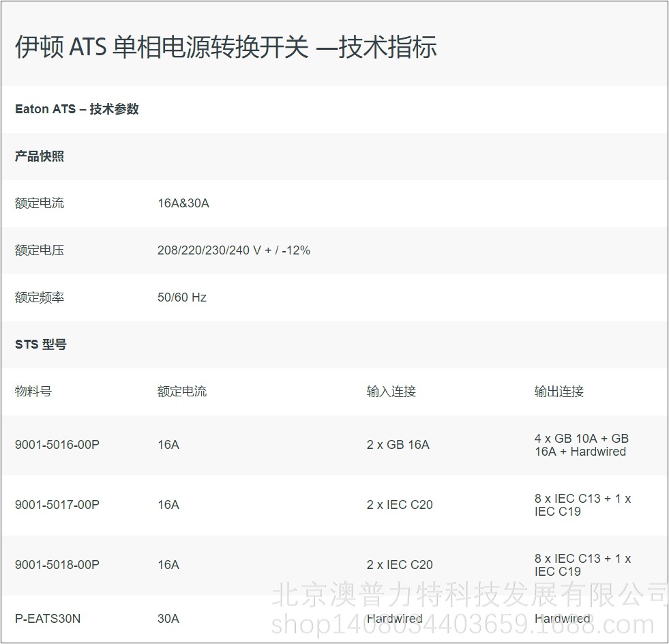Click the 208/220/230/240 V voltage value
This screenshot has width=669, height=644.
(234, 250)
